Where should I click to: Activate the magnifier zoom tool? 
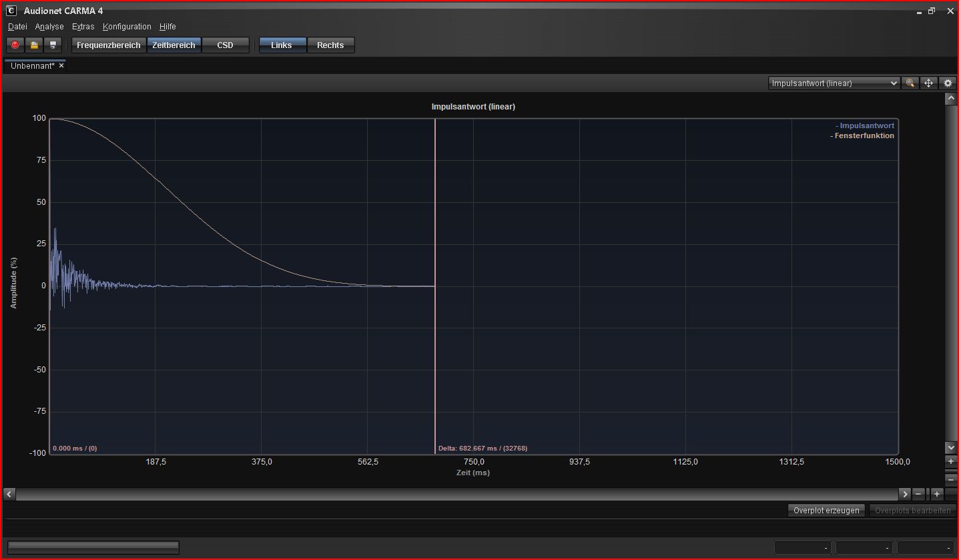[910, 83]
